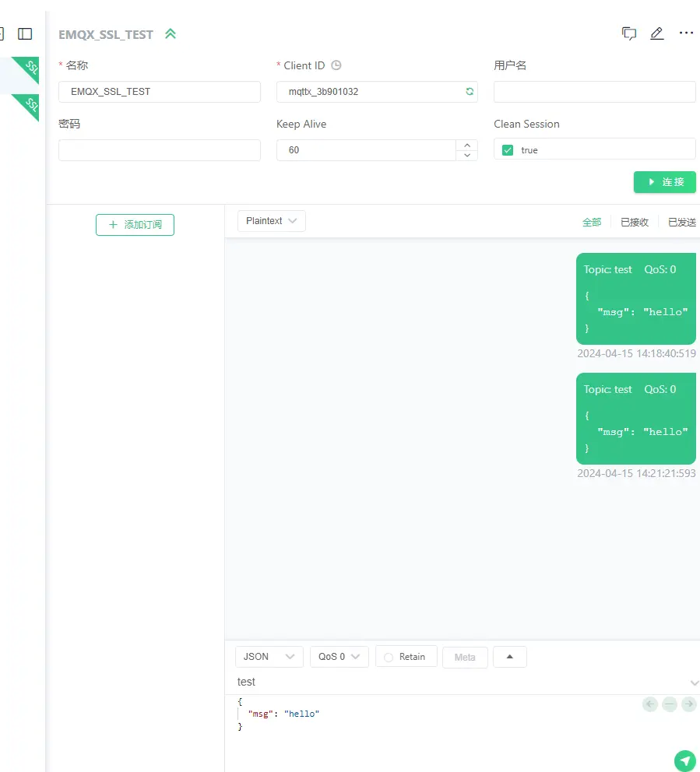The width and height of the screenshot is (700, 772).
Task: Click timestamp 2024-04-15 14:18:40:519
Action: click(636, 353)
